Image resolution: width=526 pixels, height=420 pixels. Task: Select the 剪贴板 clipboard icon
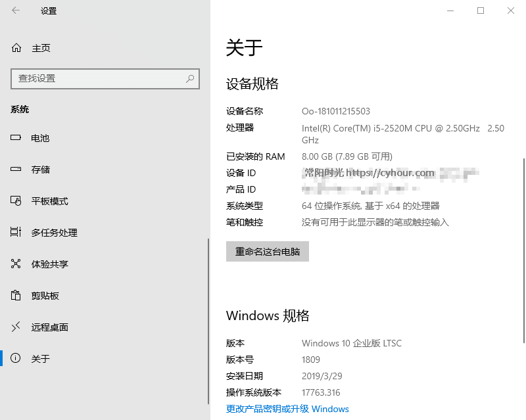pyautogui.click(x=15, y=295)
